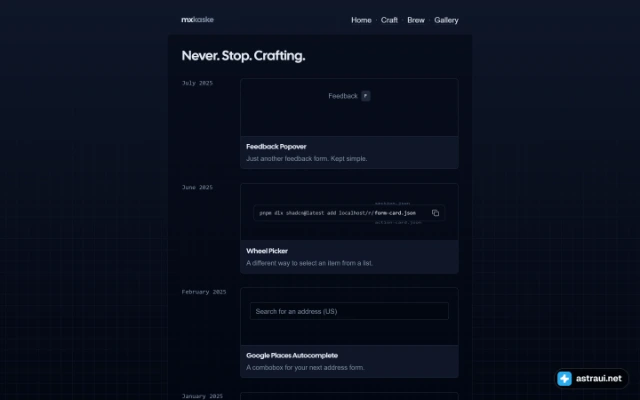Screen dimensions: 640x400
Task: Click the astraui.net badge
Action: tap(591, 378)
